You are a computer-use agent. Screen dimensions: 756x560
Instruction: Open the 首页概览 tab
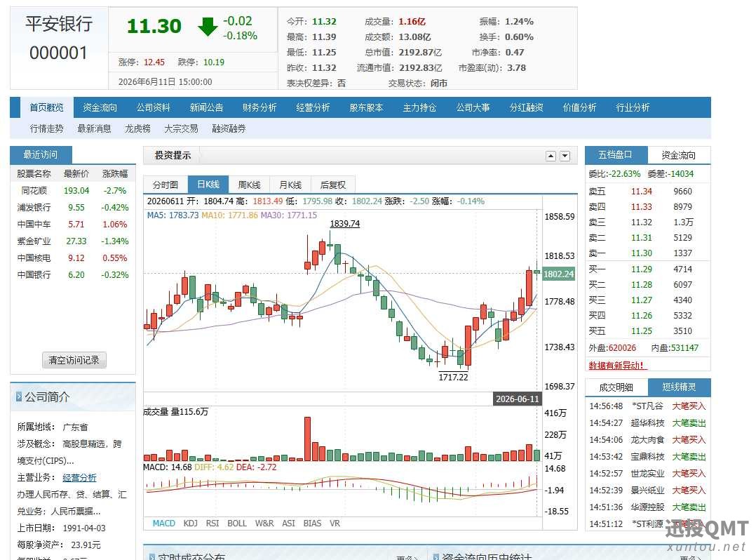tap(47, 107)
